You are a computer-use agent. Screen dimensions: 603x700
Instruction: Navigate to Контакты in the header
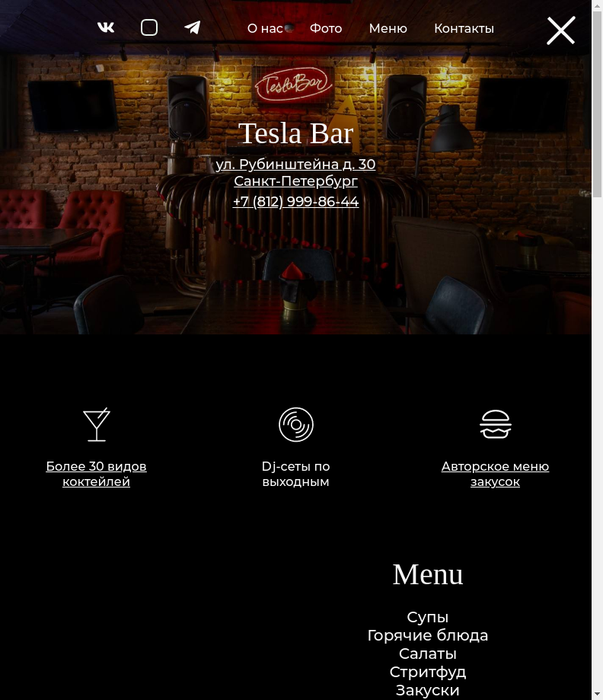(x=464, y=29)
